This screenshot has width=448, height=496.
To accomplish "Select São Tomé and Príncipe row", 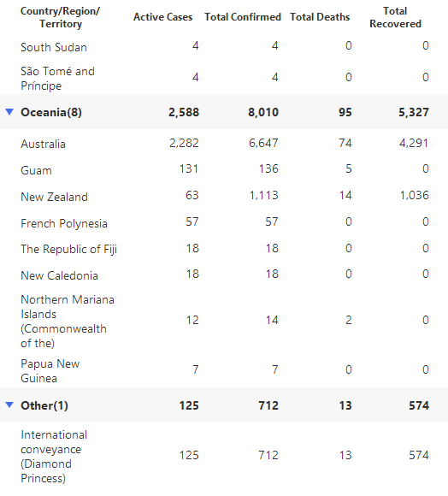I will pyautogui.click(x=224, y=78).
